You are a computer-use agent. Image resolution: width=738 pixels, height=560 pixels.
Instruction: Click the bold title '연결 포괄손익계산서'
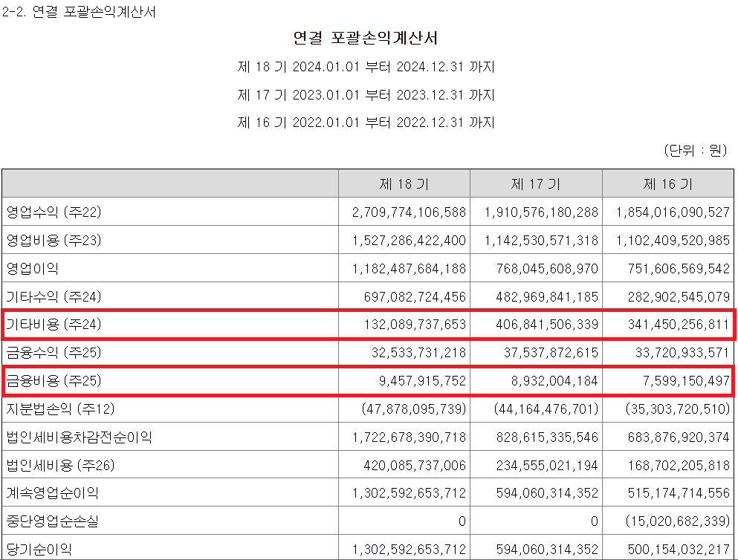(x=366, y=38)
